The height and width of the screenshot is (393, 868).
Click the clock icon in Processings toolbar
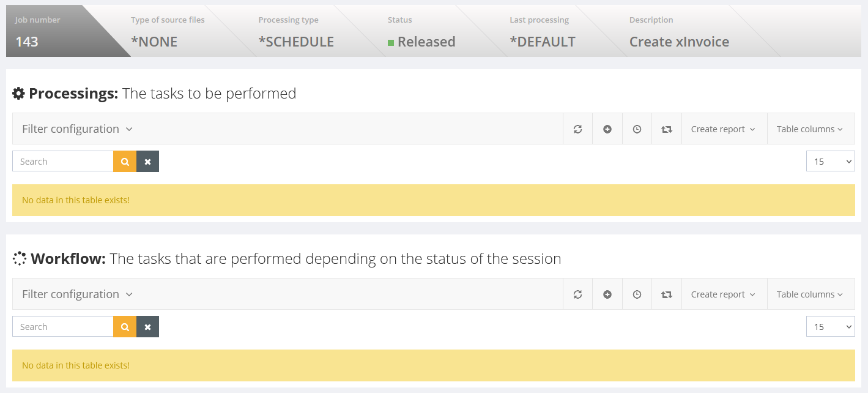point(637,129)
